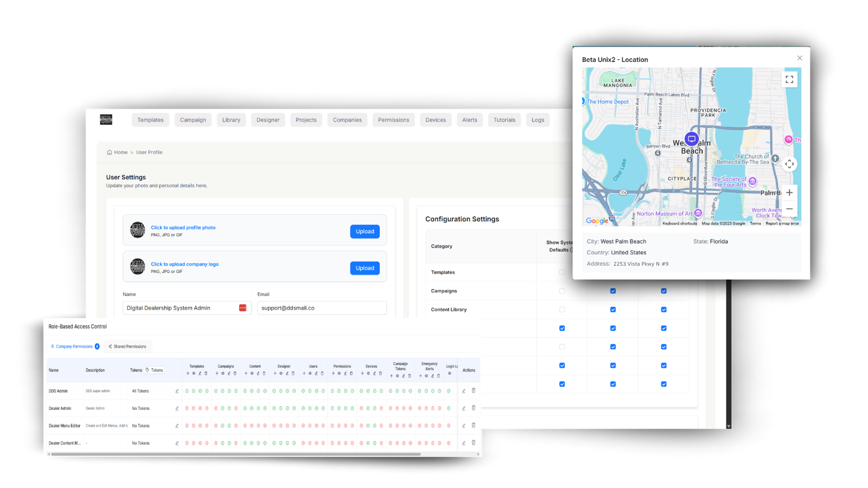Click the red password manager icon in Name field

(x=242, y=308)
